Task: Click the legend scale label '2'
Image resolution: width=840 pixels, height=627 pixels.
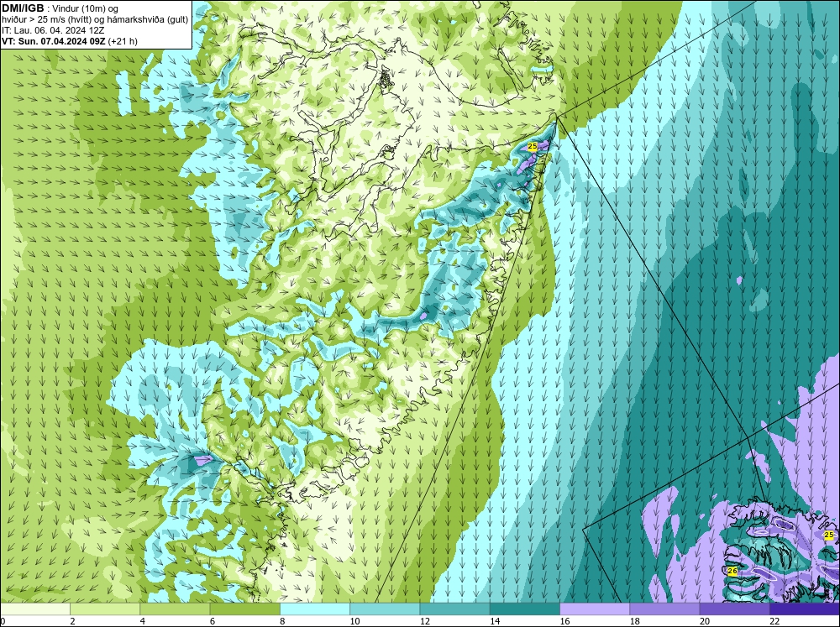Action: pos(72,621)
